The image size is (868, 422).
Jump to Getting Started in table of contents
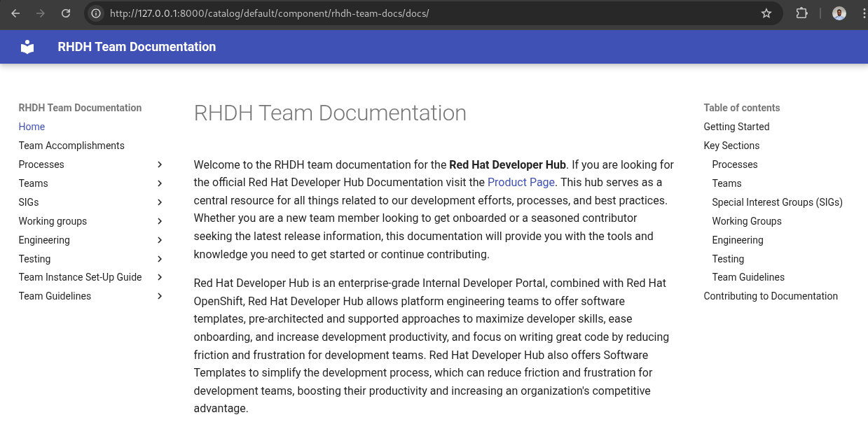point(736,127)
